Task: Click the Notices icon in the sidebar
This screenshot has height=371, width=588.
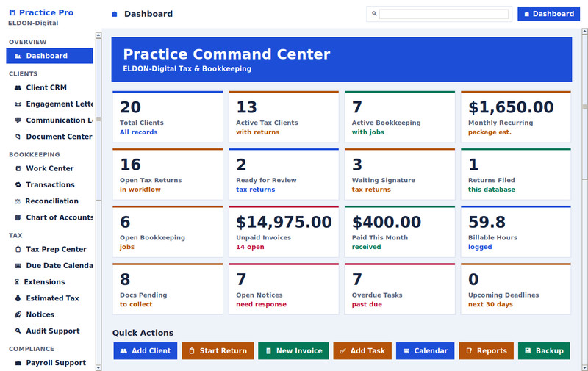Action: (x=18, y=314)
